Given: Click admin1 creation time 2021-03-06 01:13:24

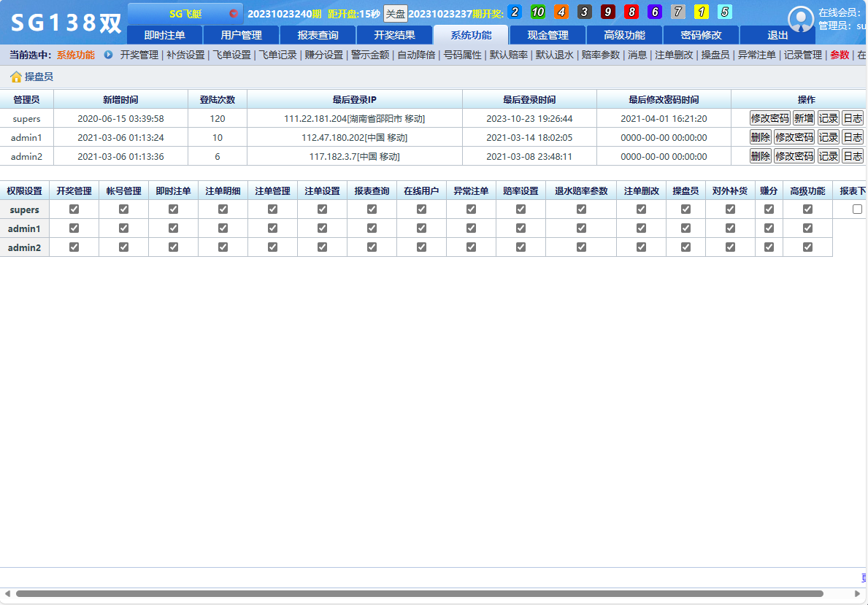Looking at the screenshot, I should click(x=120, y=137).
